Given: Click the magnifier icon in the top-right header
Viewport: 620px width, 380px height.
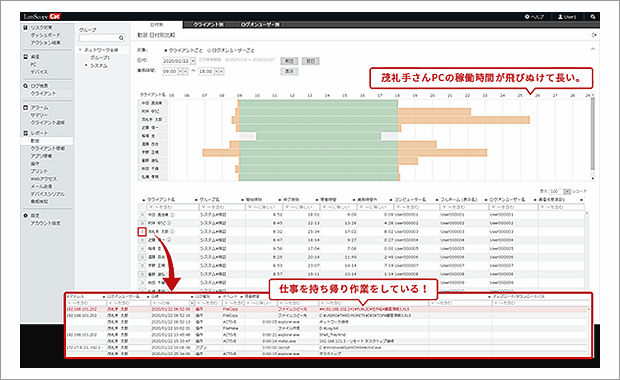Looking at the screenshot, I should click(593, 17).
